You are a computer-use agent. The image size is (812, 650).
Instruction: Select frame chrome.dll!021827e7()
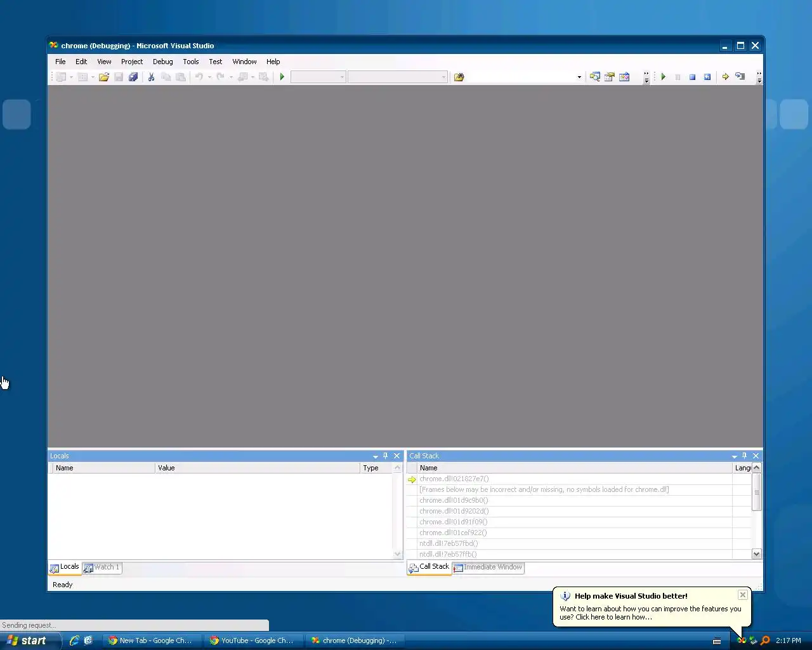454,479
